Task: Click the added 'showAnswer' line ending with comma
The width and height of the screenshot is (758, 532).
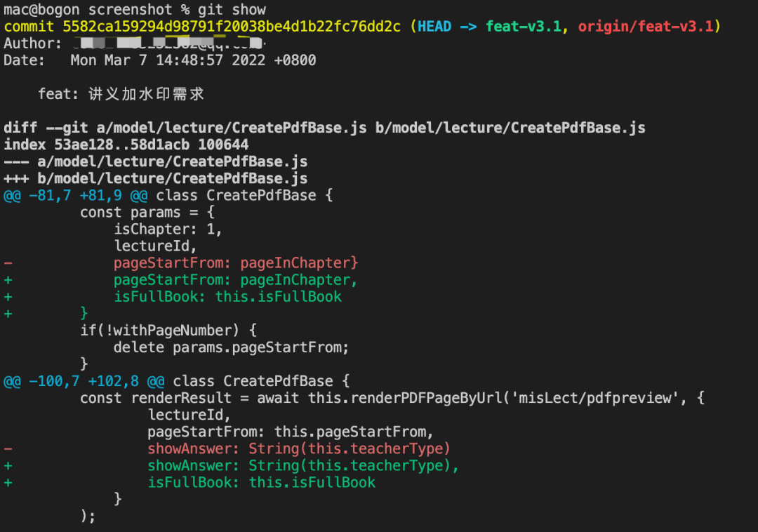Action: 303,466
